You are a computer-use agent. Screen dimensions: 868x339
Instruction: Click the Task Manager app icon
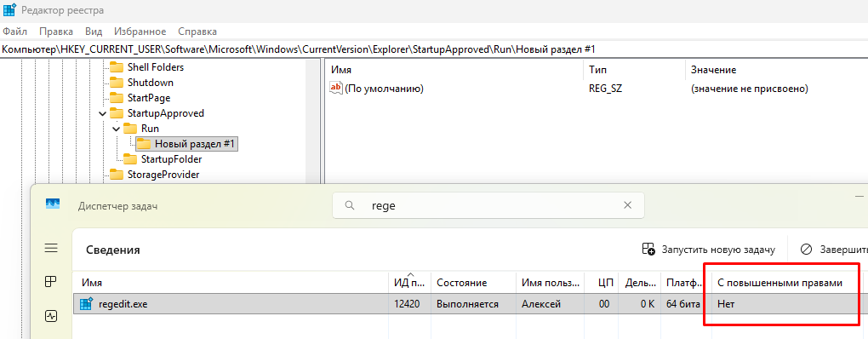[x=52, y=204]
